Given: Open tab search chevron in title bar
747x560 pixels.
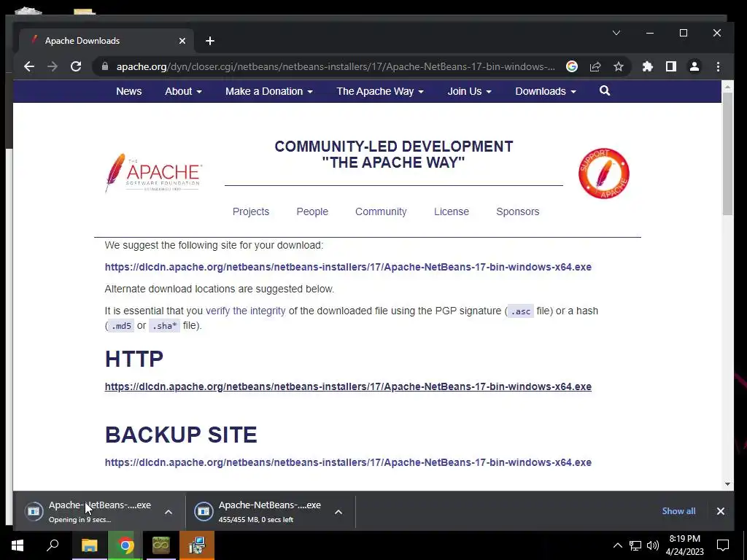Looking at the screenshot, I should [x=616, y=33].
